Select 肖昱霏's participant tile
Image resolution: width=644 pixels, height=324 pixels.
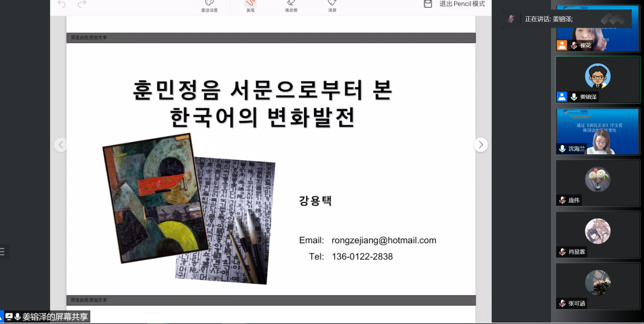(597, 235)
